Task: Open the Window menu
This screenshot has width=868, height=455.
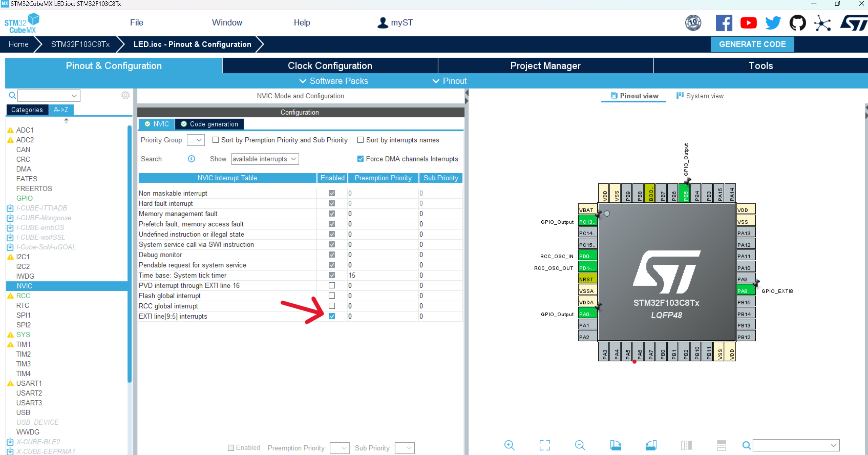Action: [227, 23]
